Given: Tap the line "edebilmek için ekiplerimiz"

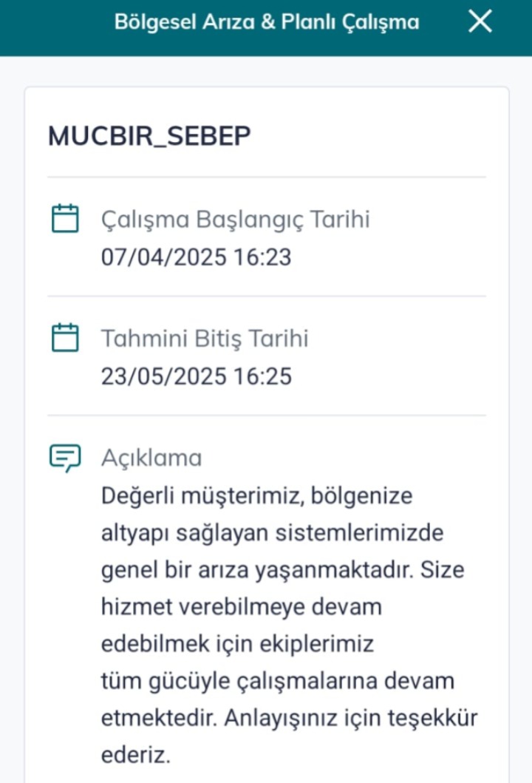Looking at the screenshot, I should click(237, 645).
